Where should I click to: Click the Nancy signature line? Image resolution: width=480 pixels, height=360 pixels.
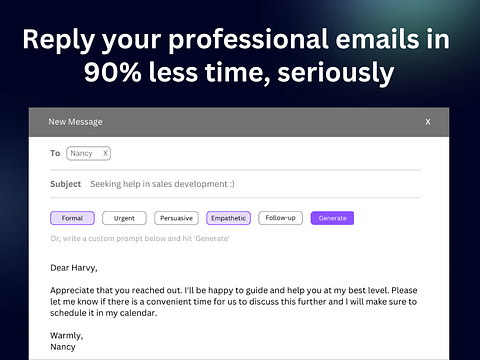pos(63,347)
